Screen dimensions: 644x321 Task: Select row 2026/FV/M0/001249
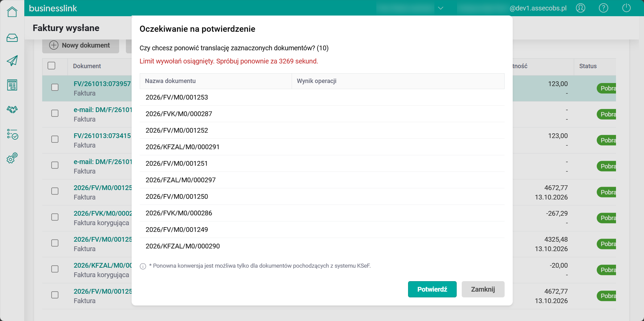322,230
